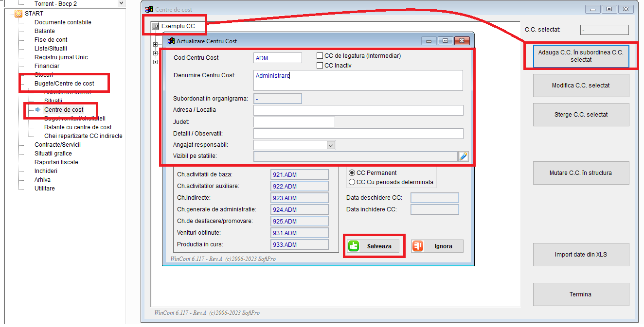Expand a plus node in the tree
644x327 pixels.
[155, 44]
